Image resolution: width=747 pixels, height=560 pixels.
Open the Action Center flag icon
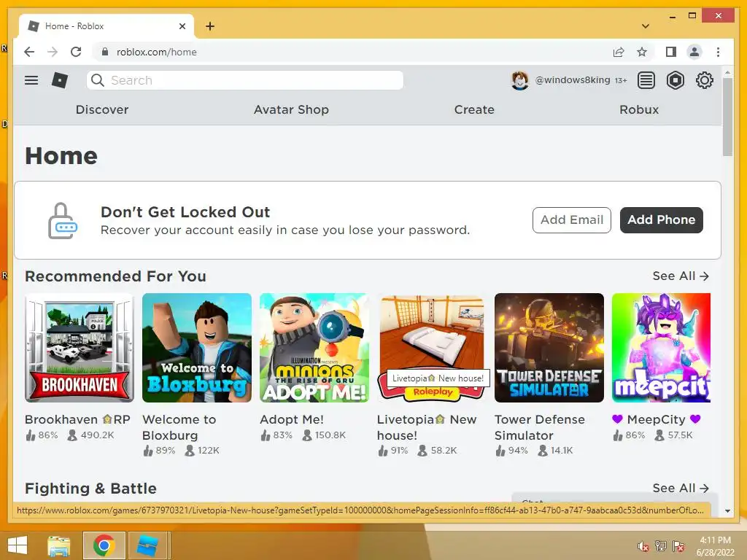[678, 546]
